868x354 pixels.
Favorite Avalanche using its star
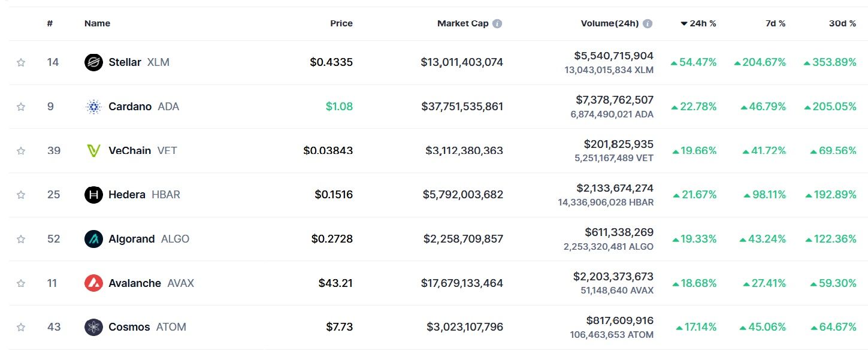coord(21,283)
